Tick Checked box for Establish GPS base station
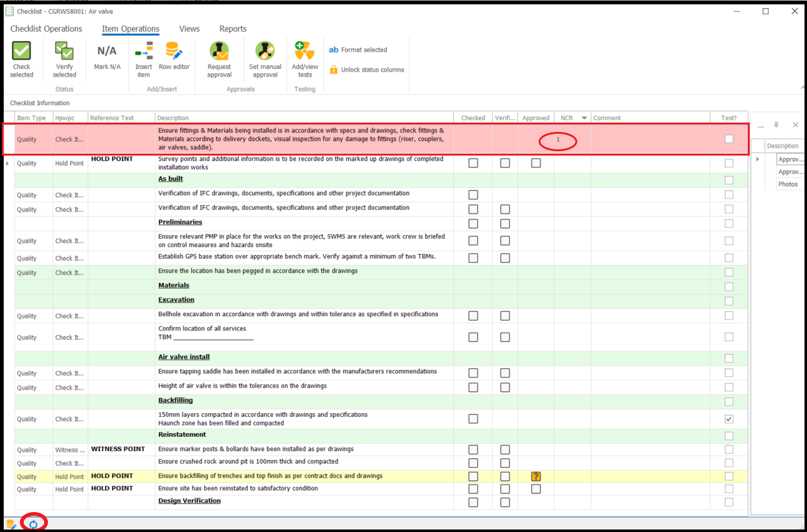This screenshot has width=807, height=532. (x=473, y=258)
